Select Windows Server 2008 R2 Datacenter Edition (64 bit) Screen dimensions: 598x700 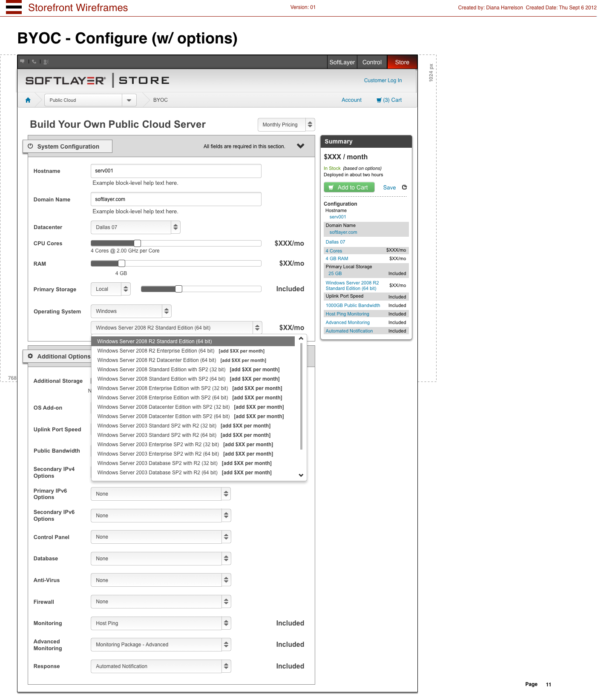click(x=193, y=360)
